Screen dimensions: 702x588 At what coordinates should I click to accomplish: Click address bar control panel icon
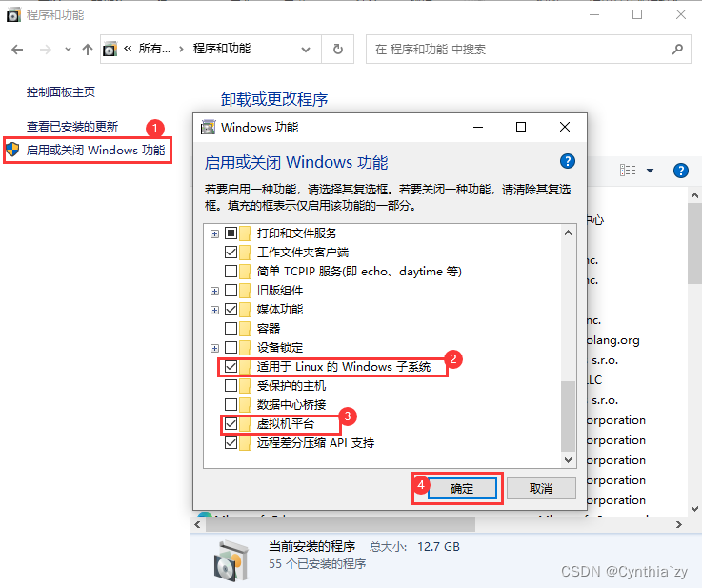[x=110, y=49]
